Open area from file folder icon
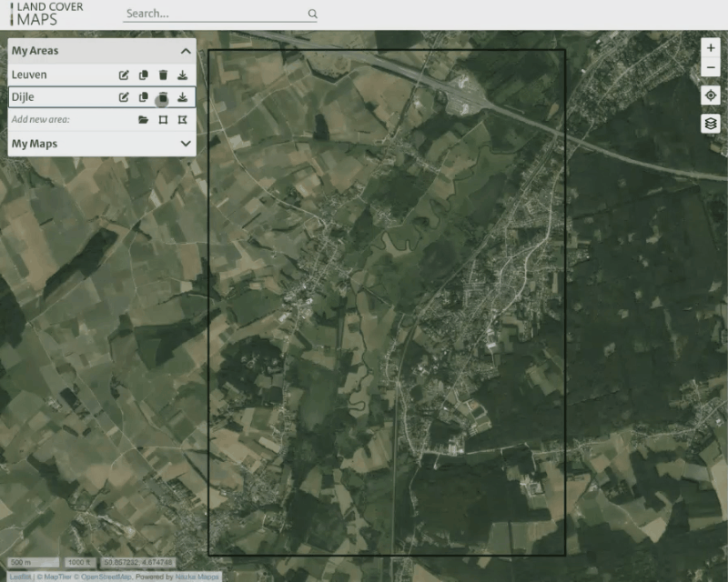728x582 pixels. coord(143,120)
